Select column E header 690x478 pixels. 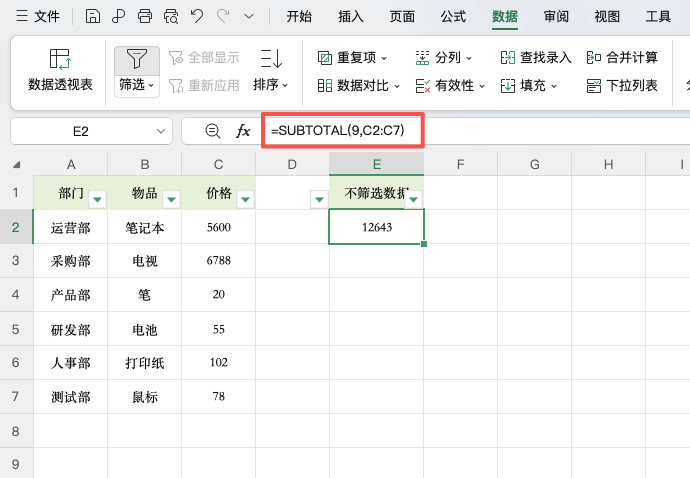[377, 165]
